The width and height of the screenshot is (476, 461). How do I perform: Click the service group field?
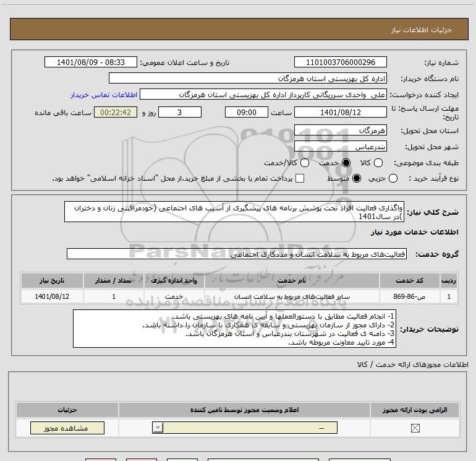237,254
